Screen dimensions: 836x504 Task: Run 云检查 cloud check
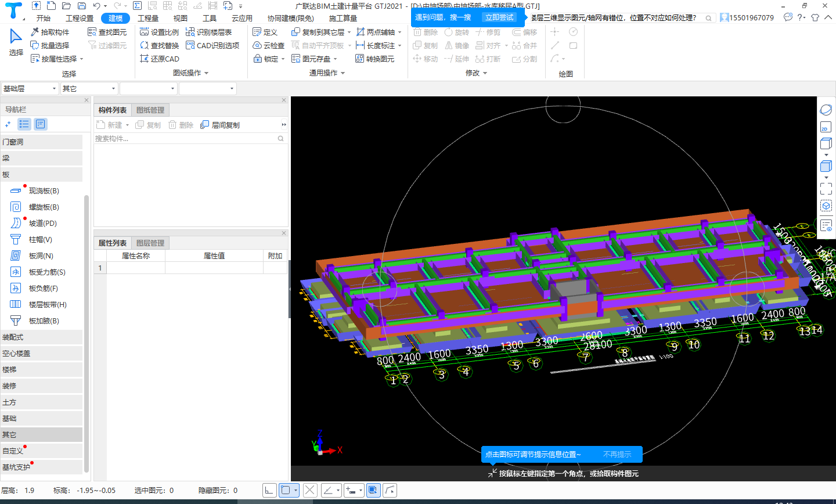[x=269, y=45]
